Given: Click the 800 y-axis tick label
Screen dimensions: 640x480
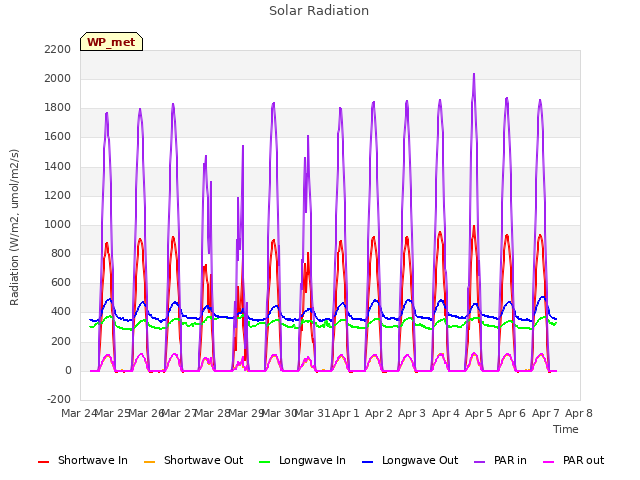Looking at the screenshot, I should 60,253.
